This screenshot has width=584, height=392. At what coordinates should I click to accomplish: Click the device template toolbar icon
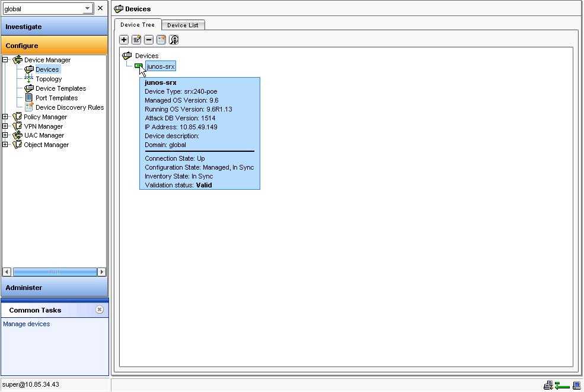161,40
